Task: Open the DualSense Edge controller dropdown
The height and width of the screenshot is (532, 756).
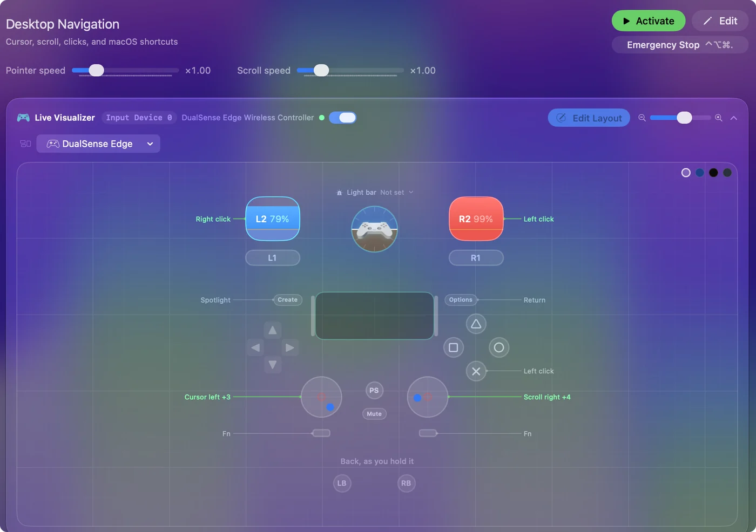Action: (98, 144)
